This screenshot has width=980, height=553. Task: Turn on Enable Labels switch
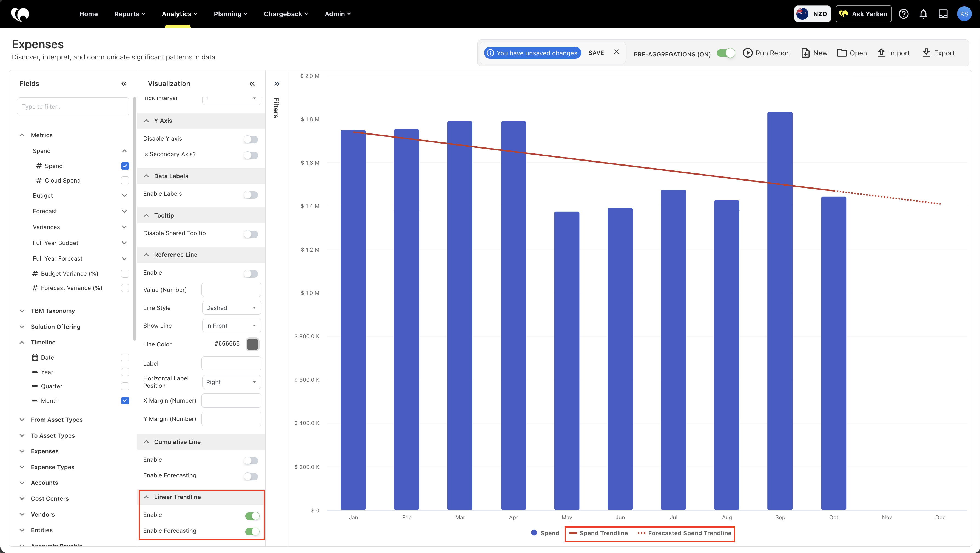[251, 195]
